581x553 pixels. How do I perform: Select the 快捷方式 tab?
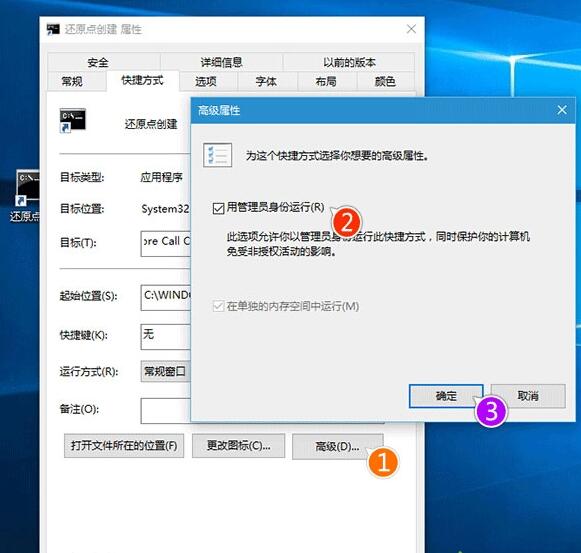(143, 80)
